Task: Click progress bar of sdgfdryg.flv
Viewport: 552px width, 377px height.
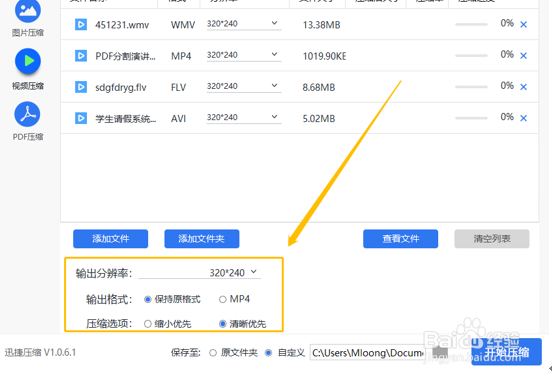Action: tap(471, 87)
